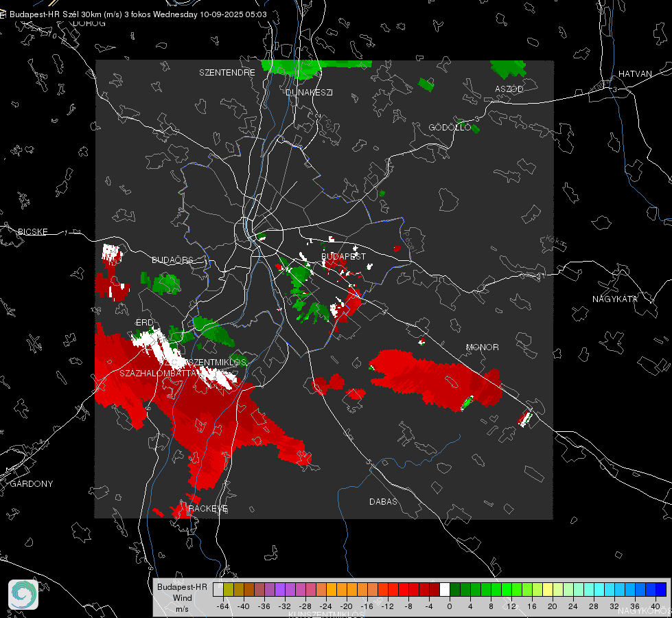This screenshot has width=672, height=618.
Task: Click the 0 legend scale value
Action: point(449,606)
